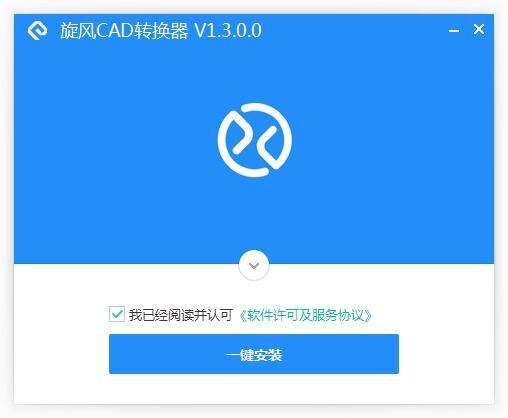
Task: Minimize the installer window
Action: pyautogui.click(x=454, y=31)
